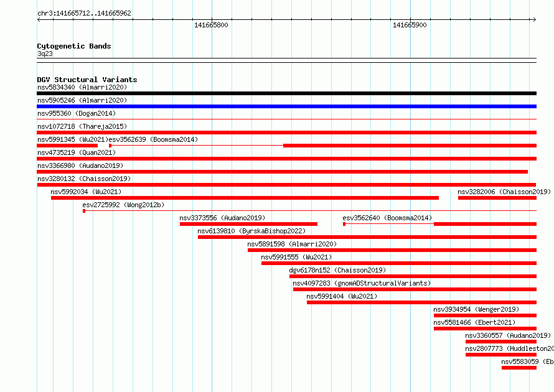Select the red bar under nsv3934954

[x=485, y=315]
